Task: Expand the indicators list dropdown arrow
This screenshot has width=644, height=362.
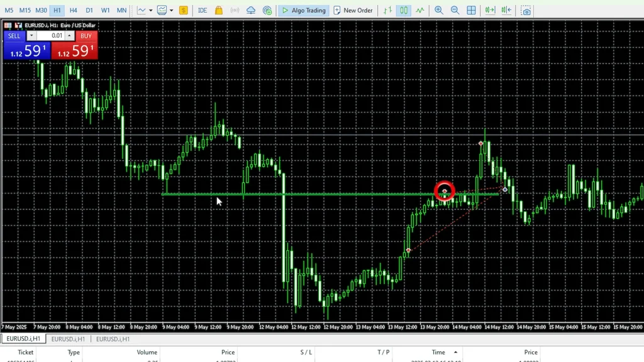Action: point(171,10)
